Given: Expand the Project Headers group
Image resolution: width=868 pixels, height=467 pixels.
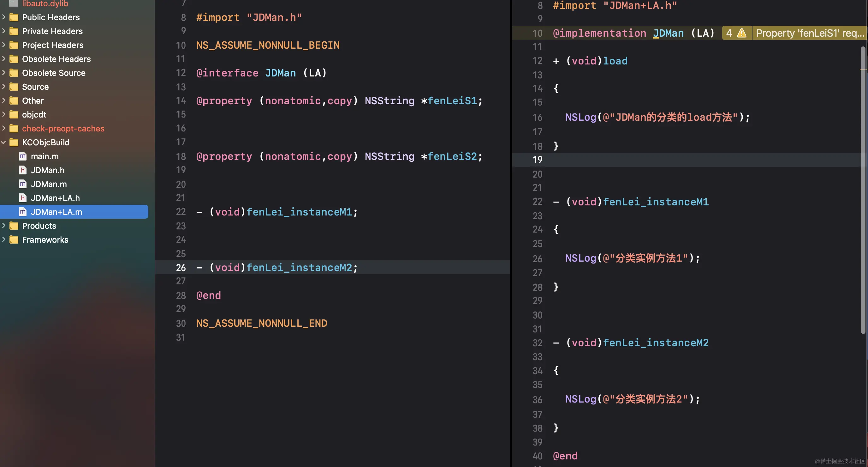Looking at the screenshot, I should 4,45.
